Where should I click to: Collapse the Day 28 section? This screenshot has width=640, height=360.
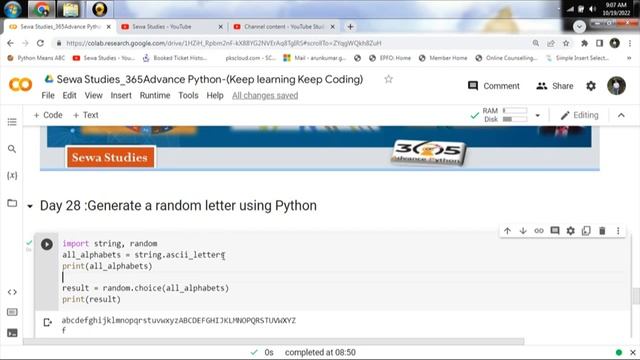[x=30, y=206]
